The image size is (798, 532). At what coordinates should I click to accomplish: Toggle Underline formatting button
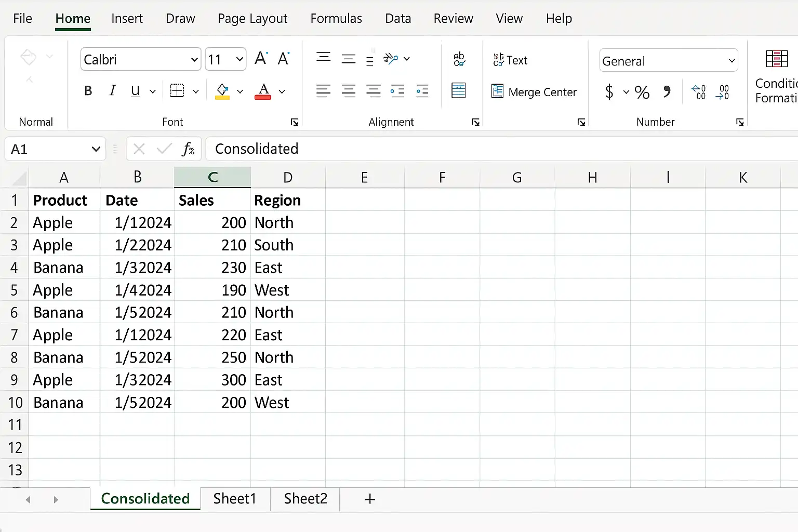point(135,91)
